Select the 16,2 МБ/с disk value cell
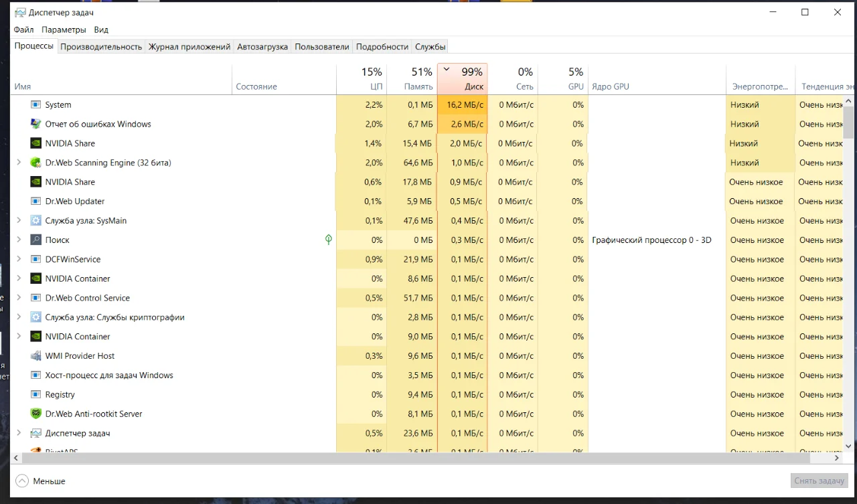857x504 pixels. pyautogui.click(x=463, y=105)
